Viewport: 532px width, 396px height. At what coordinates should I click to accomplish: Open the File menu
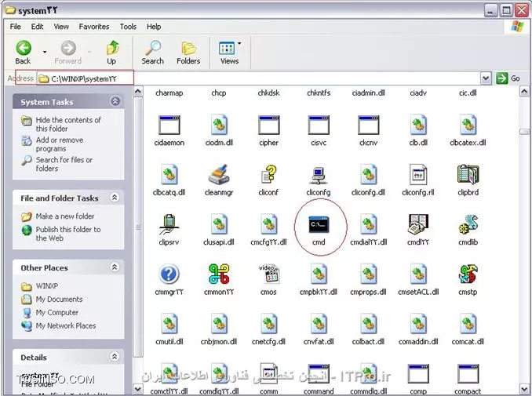pyautogui.click(x=15, y=27)
